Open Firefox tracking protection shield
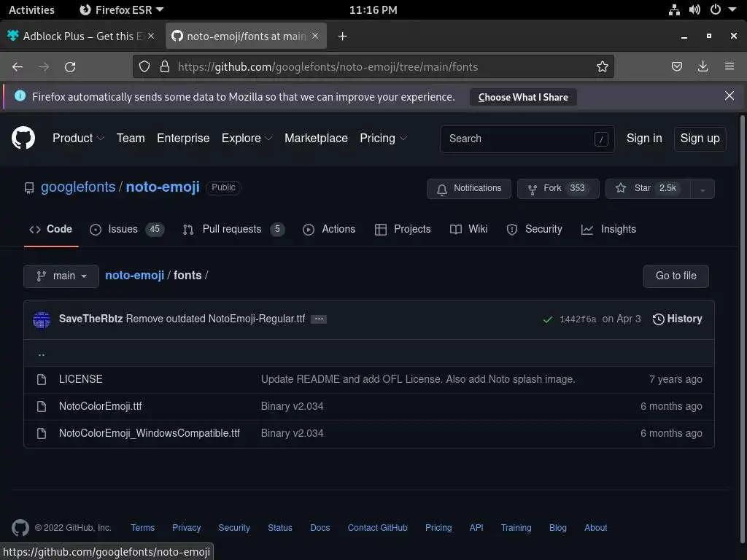This screenshot has width=747, height=560. (144, 66)
